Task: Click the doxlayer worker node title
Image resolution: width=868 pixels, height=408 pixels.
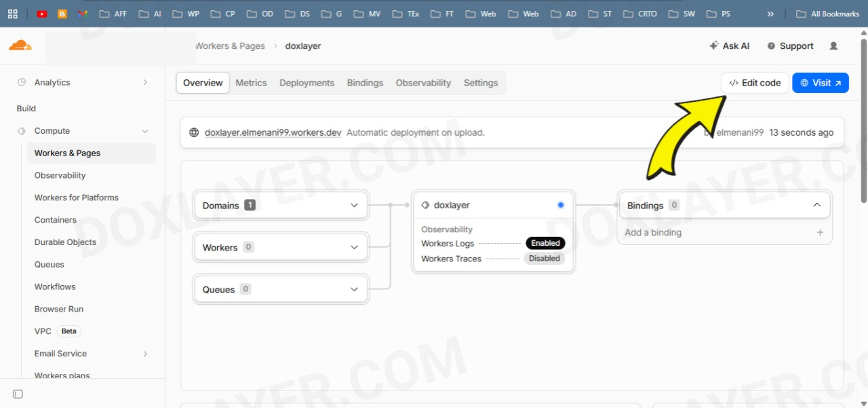Action: tap(452, 205)
